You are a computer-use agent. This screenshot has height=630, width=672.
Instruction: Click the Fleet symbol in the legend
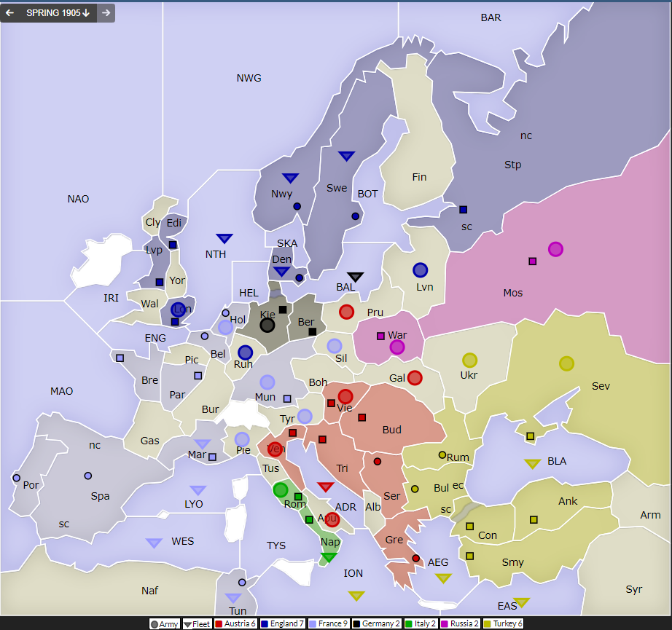tap(187, 624)
